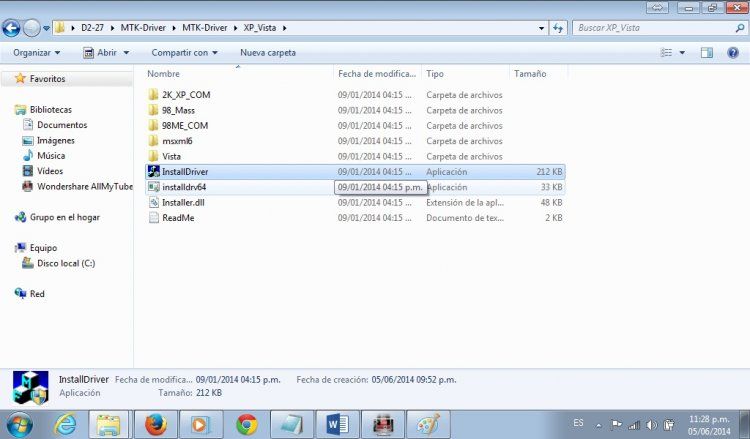This screenshot has width=750, height=439.
Task: Select the ReadMe text document
Action: click(x=178, y=218)
